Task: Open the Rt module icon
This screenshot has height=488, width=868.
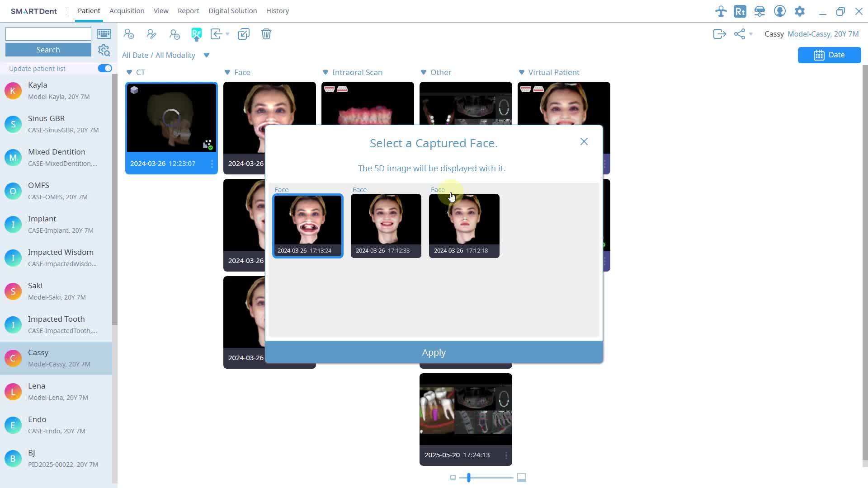Action: point(740,11)
